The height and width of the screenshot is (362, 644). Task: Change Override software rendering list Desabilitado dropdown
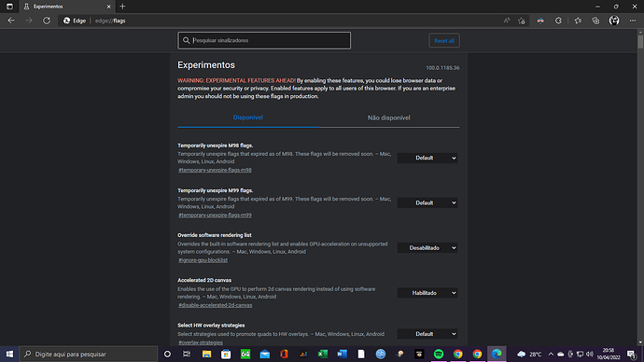point(427,248)
